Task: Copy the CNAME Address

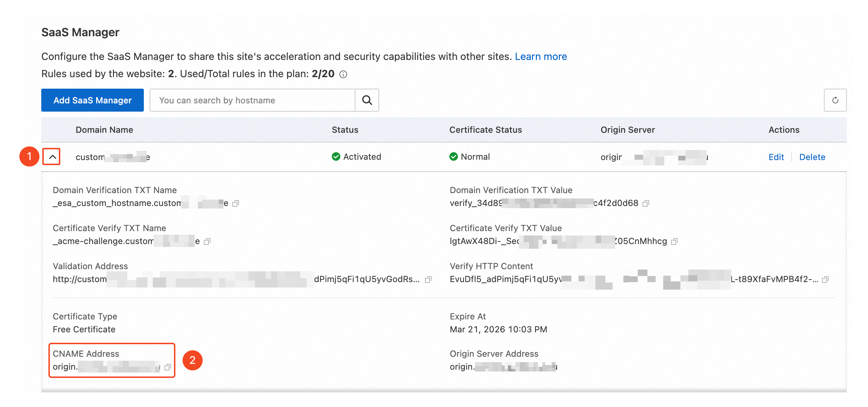Action: pyautogui.click(x=168, y=367)
